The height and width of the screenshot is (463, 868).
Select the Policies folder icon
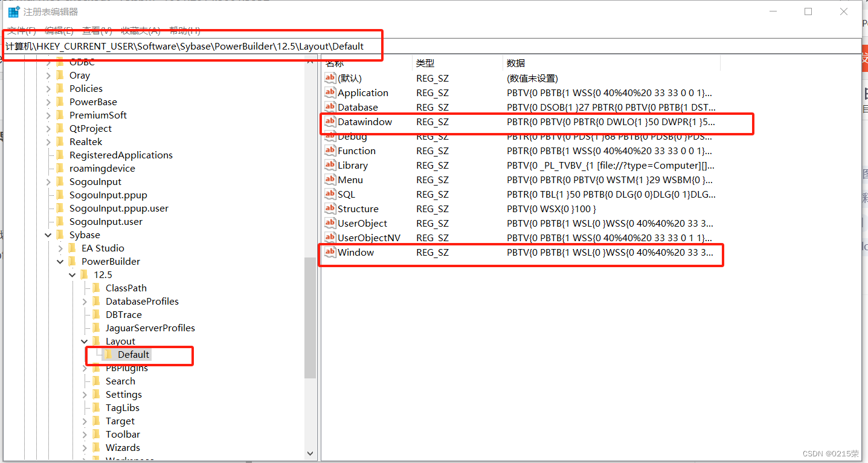click(60, 89)
